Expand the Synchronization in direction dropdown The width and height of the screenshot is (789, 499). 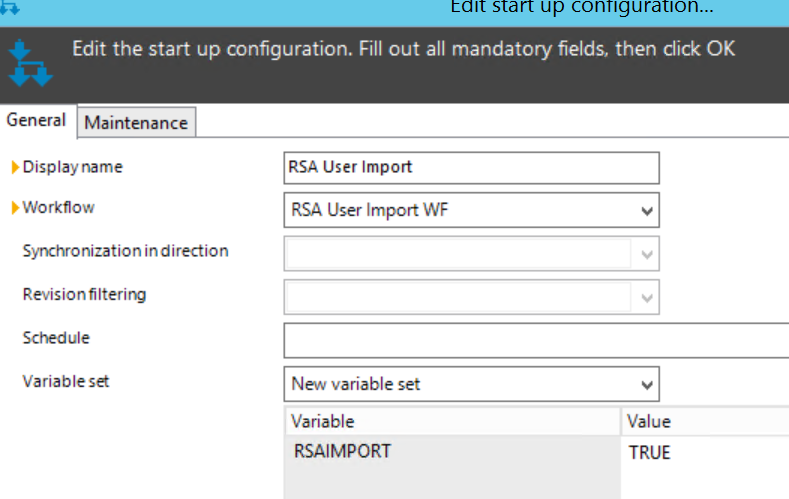[647, 255]
